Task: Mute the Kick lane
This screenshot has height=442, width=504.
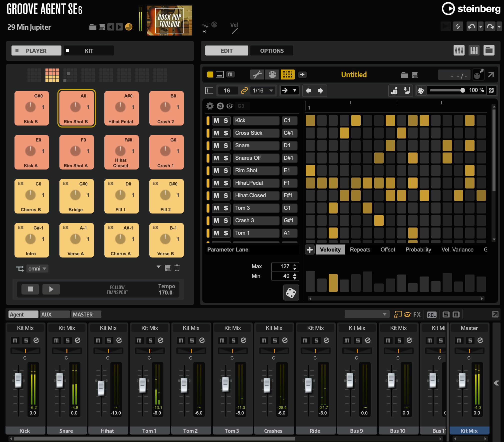Action: pos(216,120)
